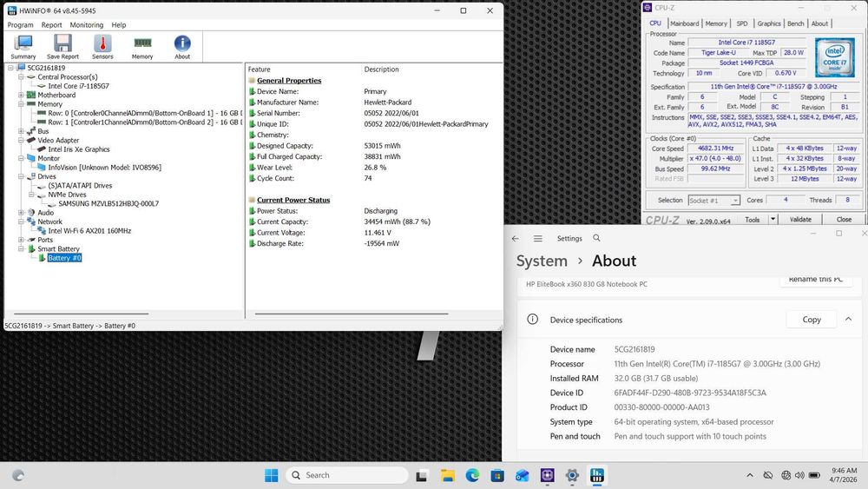Select the Battery #0 tree item
868x489 pixels.
pos(64,257)
